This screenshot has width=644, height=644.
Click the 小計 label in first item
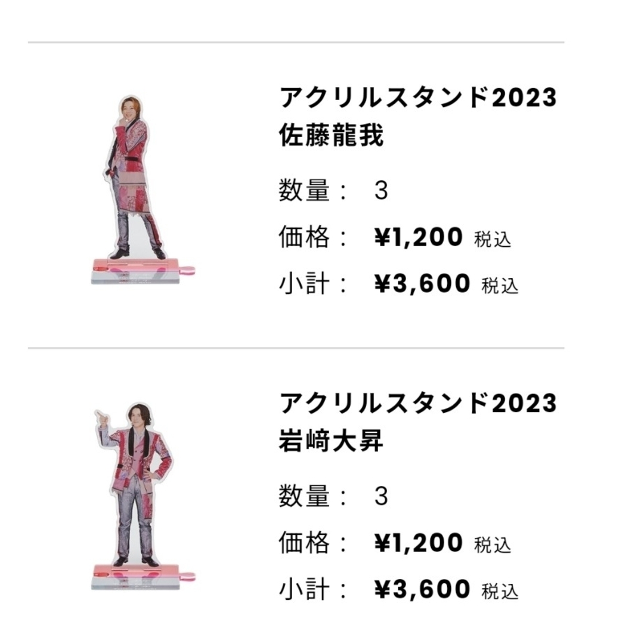pos(304,283)
